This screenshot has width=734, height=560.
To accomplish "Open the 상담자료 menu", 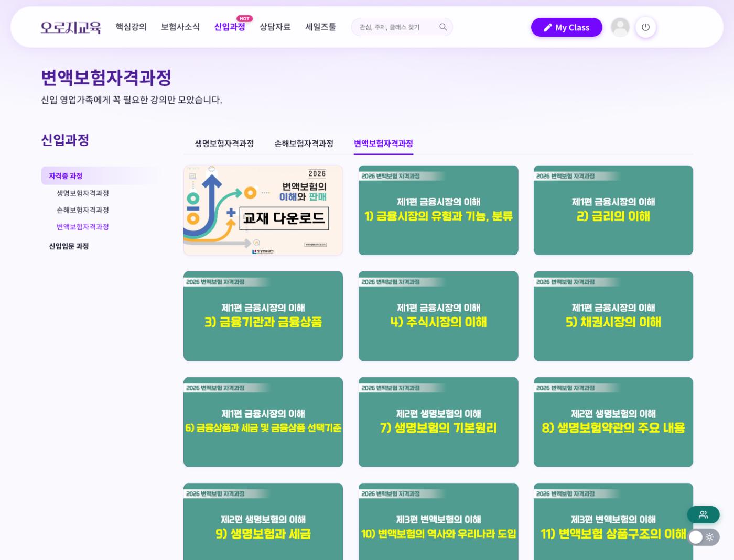I will pos(275,27).
